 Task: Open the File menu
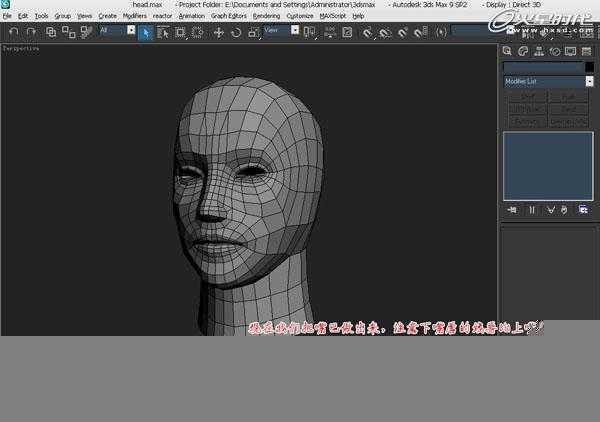[7, 16]
